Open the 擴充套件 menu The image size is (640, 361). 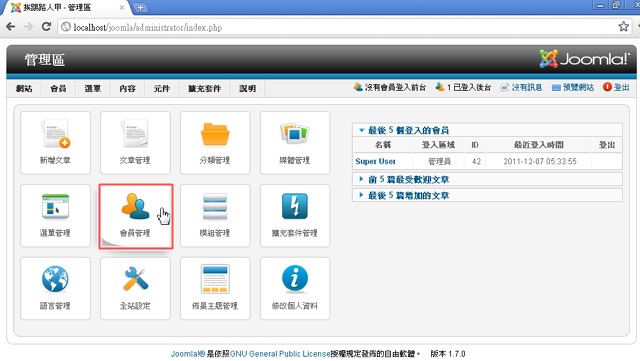[204, 89]
